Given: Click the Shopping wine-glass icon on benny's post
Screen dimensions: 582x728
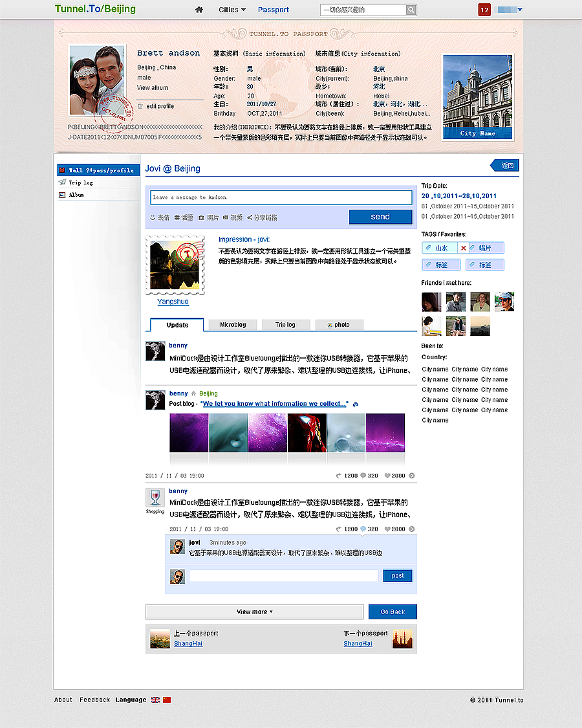Looking at the screenshot, I should click(155, 498).
